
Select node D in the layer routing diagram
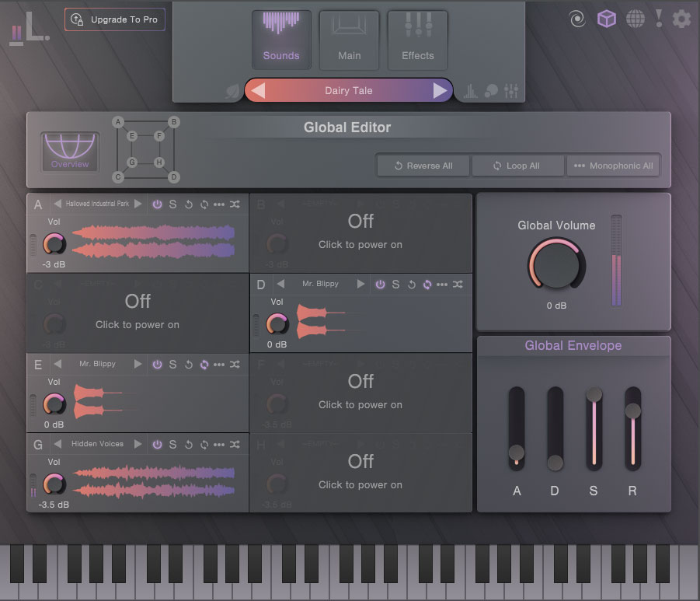click(x=174, y=177)
